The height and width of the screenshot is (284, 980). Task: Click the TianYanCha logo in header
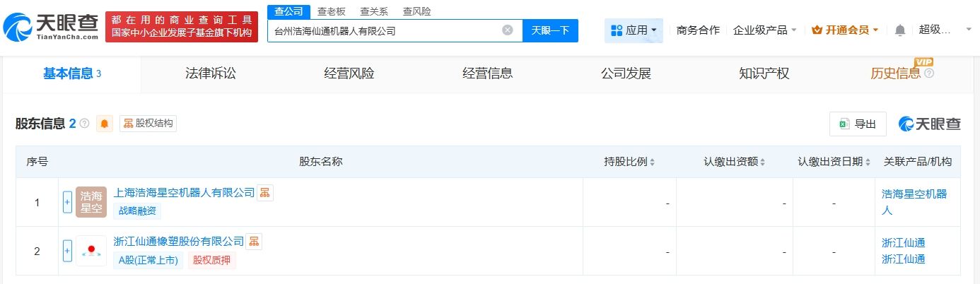tap(51, 28)
